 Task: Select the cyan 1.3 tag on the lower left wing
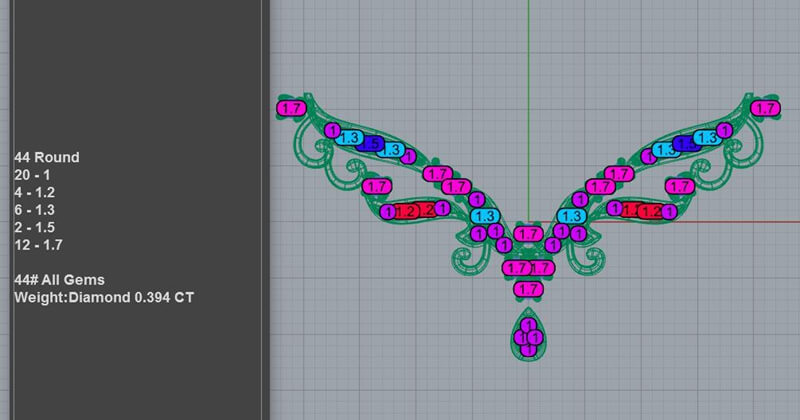[x=485, y=216]
